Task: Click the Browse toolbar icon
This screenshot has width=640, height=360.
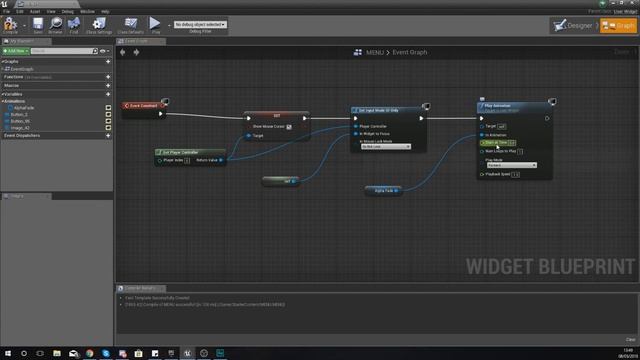Action: pos(56,25)
